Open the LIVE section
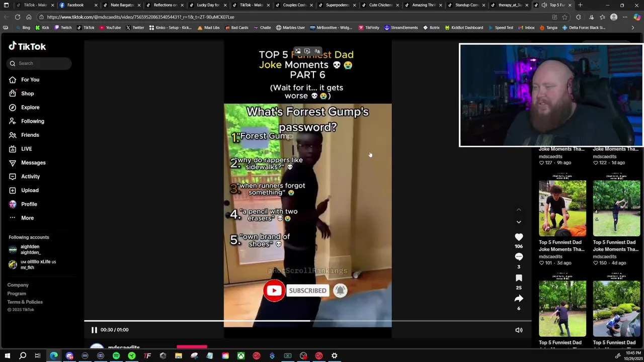The height and width of the screenshot is (362, 644). [x=21, y=149]
